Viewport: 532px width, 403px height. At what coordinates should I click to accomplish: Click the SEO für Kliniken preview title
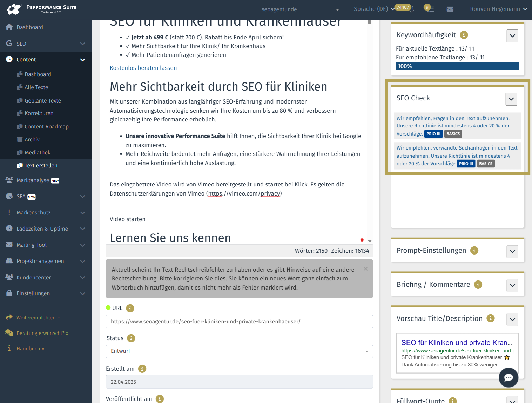point(457,343)
